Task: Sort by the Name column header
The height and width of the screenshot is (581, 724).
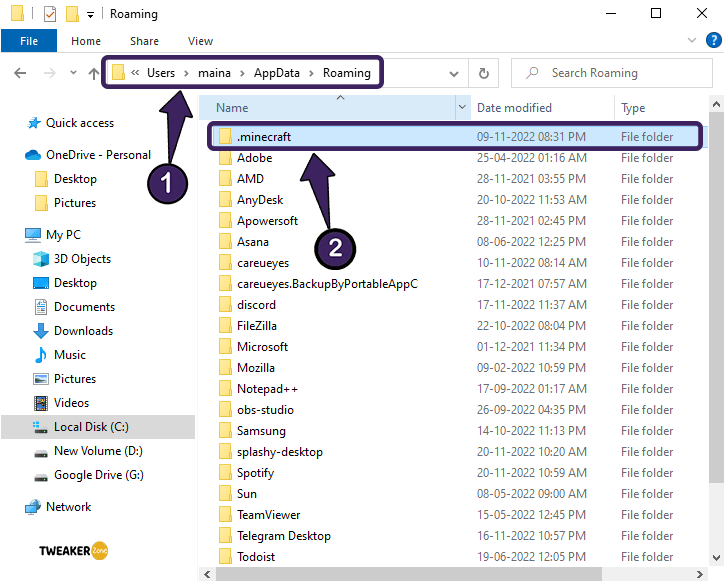Action: tap(232, 108)
